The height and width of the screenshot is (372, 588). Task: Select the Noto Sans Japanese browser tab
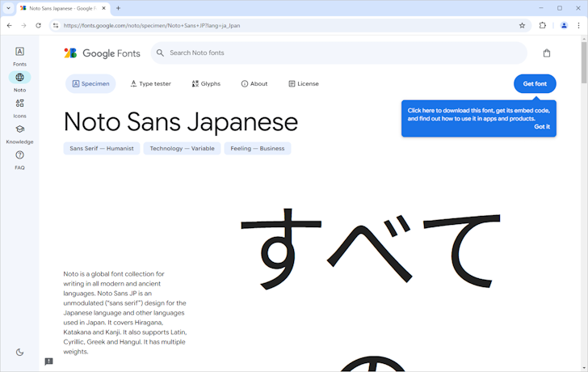pos(63,8)
